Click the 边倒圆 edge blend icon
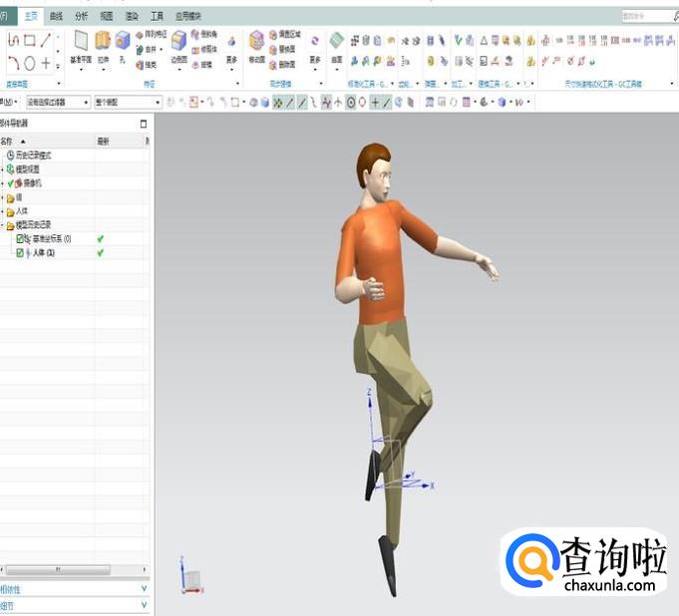Screen dimensions: 679x616 click(178, 44)
